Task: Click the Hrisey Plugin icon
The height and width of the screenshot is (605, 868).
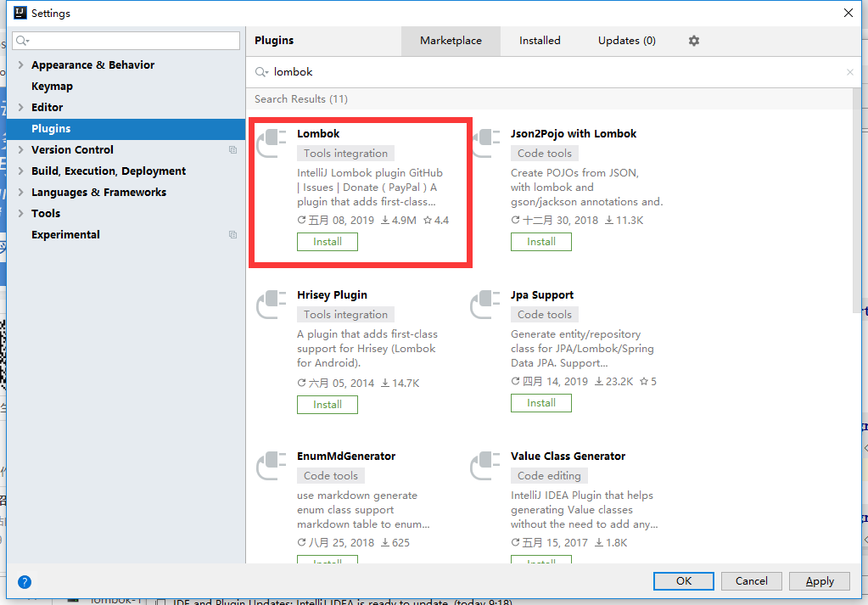Action: 272,305
